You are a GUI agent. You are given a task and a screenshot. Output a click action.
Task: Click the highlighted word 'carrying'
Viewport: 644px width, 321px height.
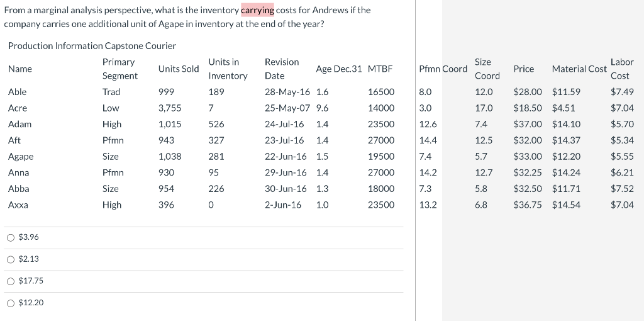coord(257,10)
